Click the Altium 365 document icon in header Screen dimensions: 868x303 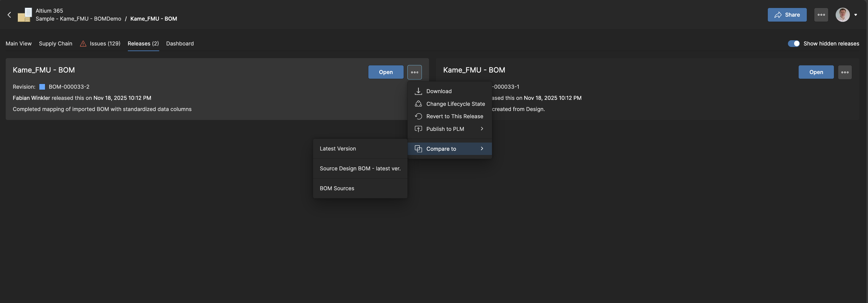point(24,14)
